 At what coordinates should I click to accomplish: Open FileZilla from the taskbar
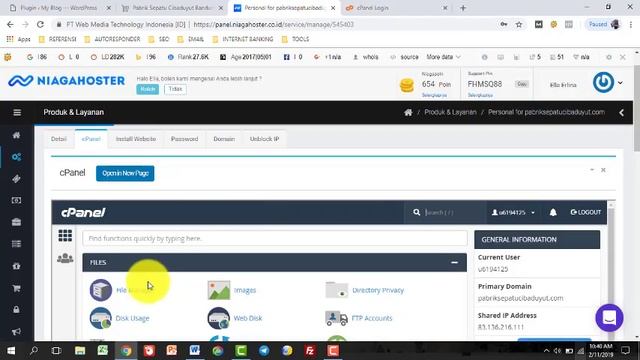pos(310,351)
